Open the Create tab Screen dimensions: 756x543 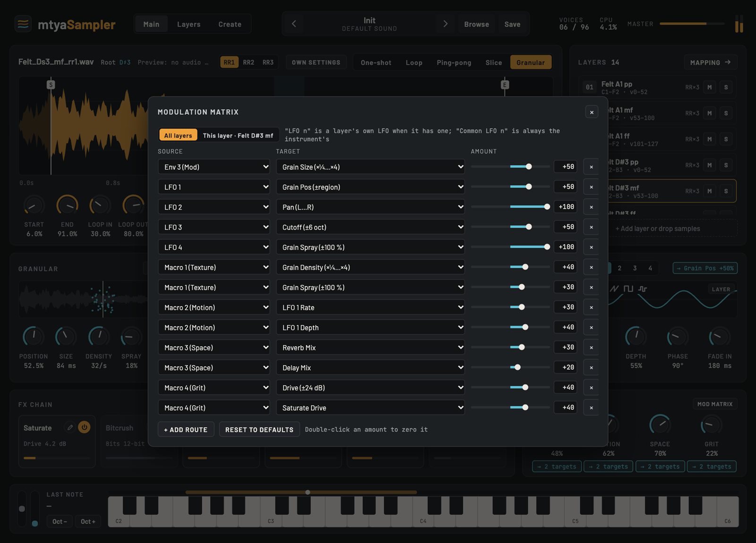coord(230,24)
